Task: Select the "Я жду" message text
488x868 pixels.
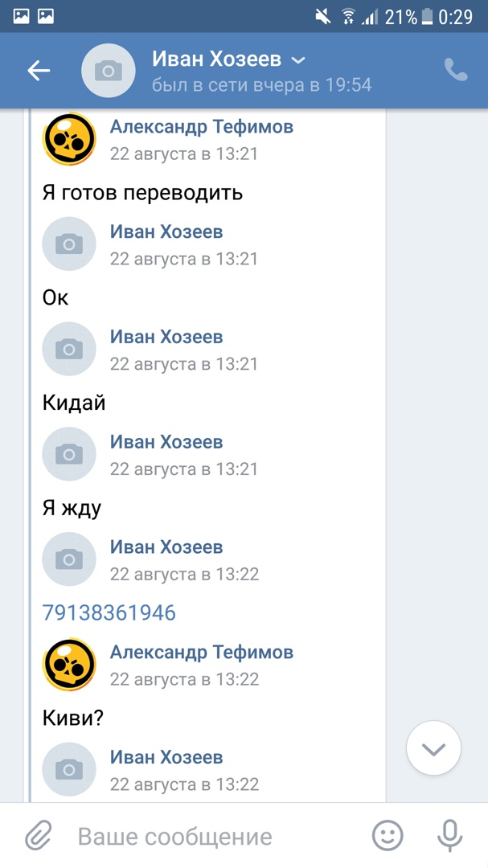Action: click(x=72, y=508)
